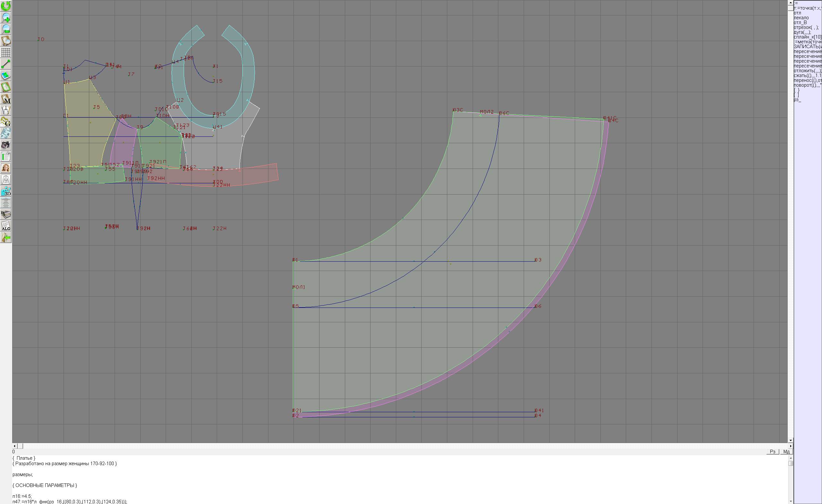This screenshot has height=504, width=822.
Task: Click the code line 'п16:=4.5;'
Action: 22,496
